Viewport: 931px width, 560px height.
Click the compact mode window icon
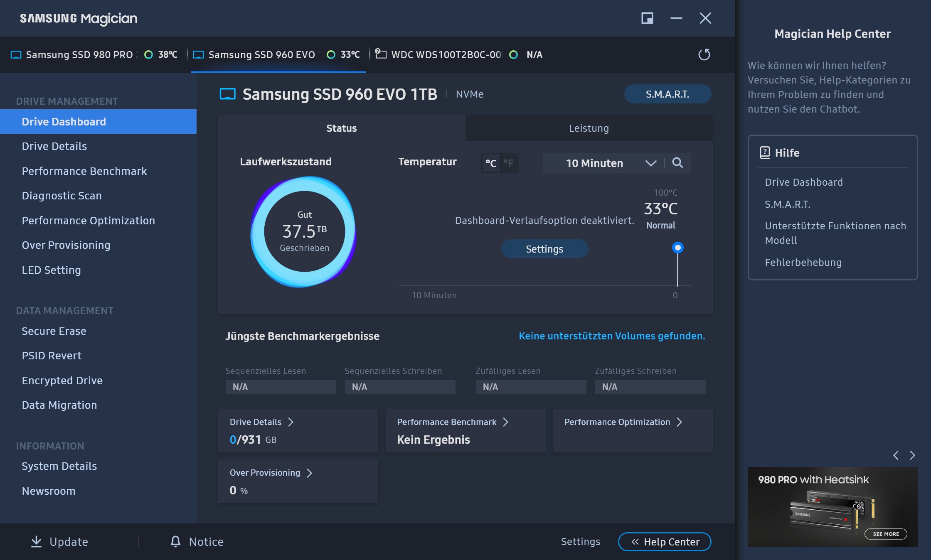(x=647, y=18)
